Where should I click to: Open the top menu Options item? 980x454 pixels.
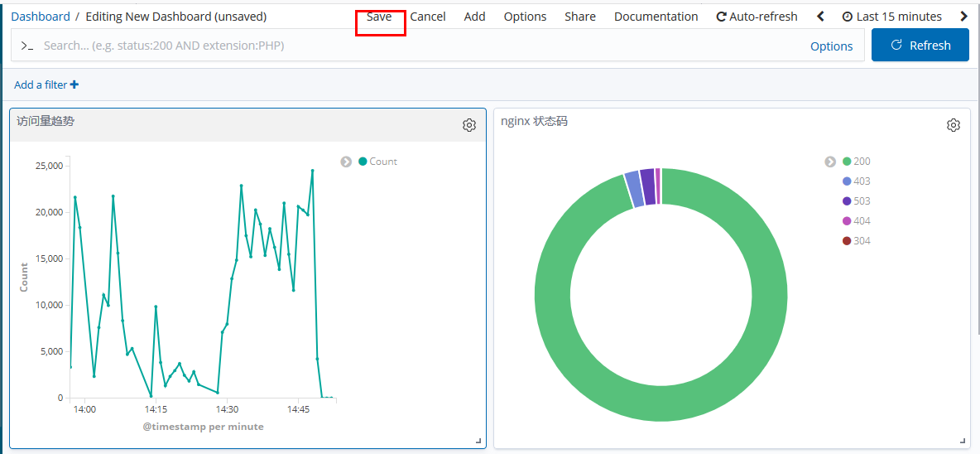(x=525, y=17)
